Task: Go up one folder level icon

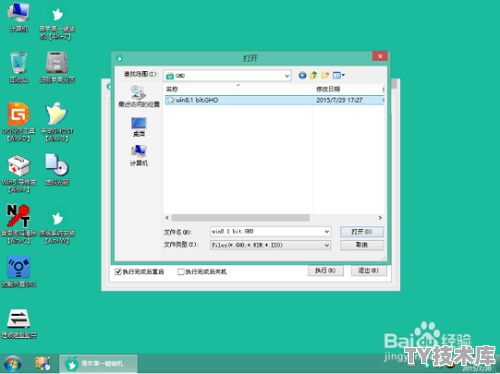Action: click(314, 75)
